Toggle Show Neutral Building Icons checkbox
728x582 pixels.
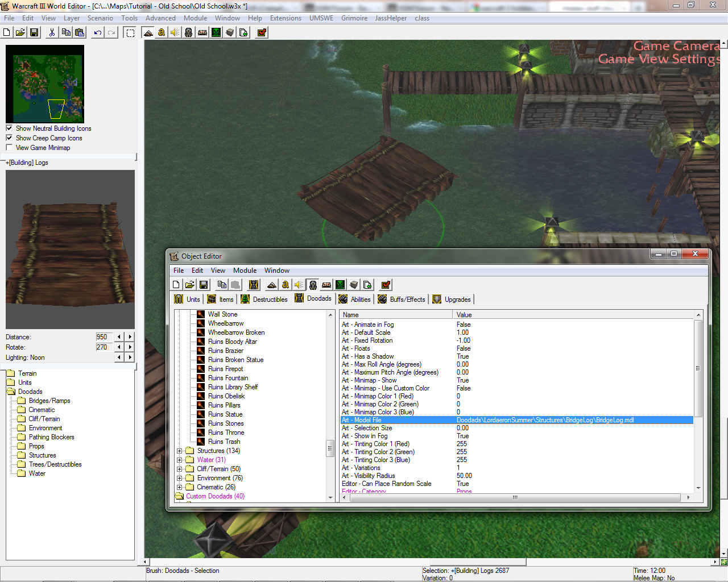(x=9, y=128)
